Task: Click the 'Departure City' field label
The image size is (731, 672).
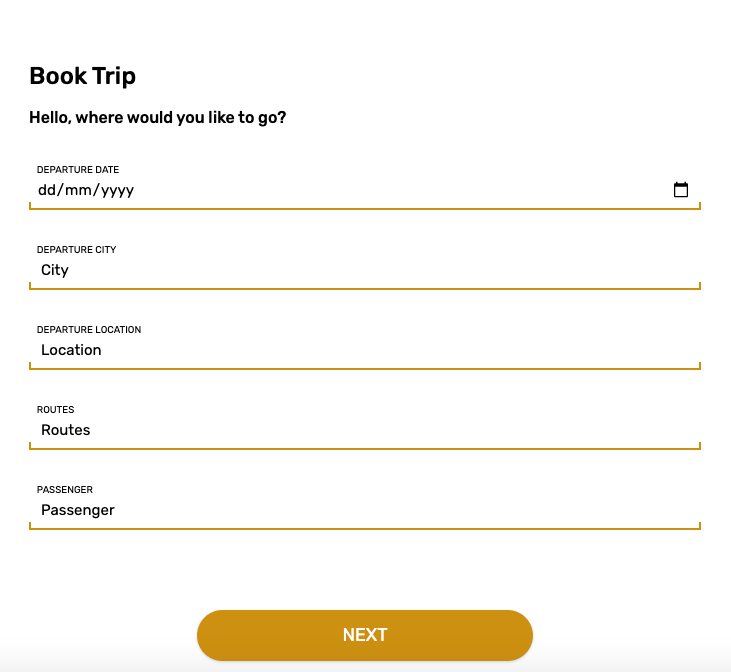Action: 76,250
